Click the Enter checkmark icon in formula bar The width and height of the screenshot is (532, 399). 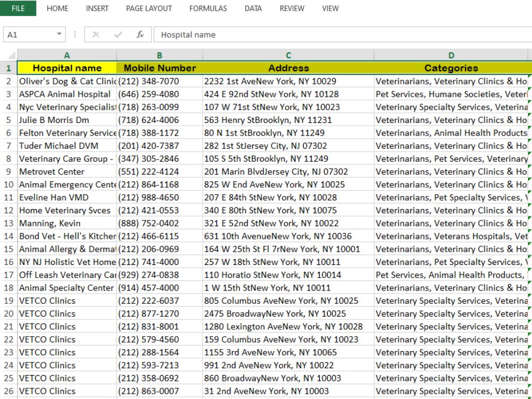(118, 34)
